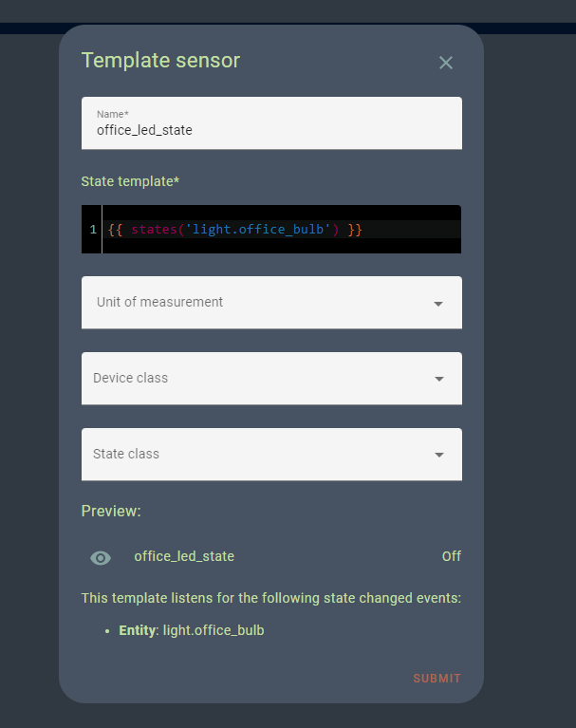Click line number 1 in code editor
Screen dimensions: 576x728
93,230
